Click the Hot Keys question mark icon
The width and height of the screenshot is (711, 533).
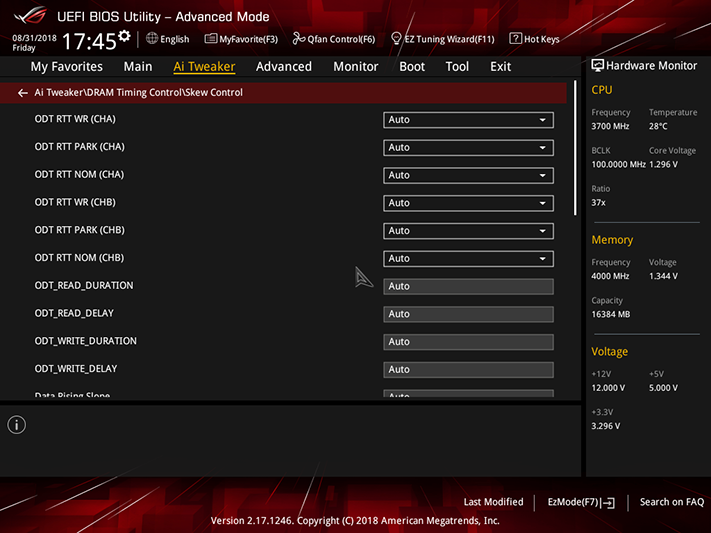(515, 39)
